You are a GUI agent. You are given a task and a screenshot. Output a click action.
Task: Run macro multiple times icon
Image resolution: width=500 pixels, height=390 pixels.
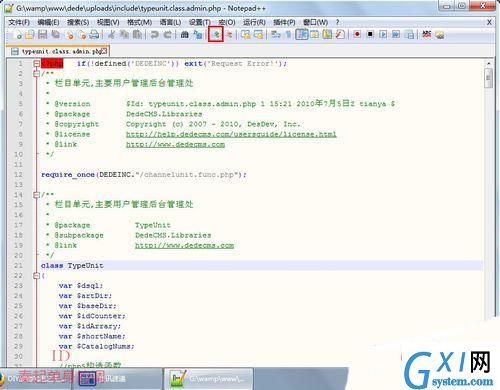tap(396, 35)
